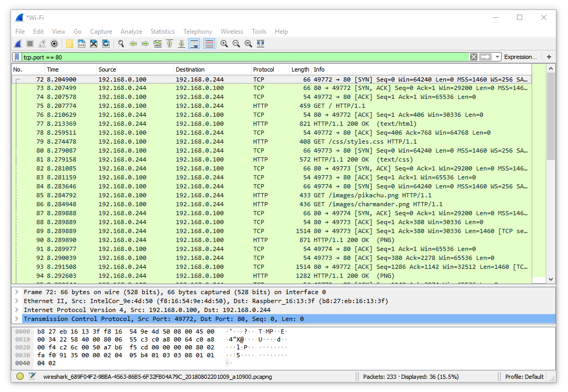Toggle packet colorization rules
The width and height of the screenshot is (568, 392).
[x=209, y=44]
